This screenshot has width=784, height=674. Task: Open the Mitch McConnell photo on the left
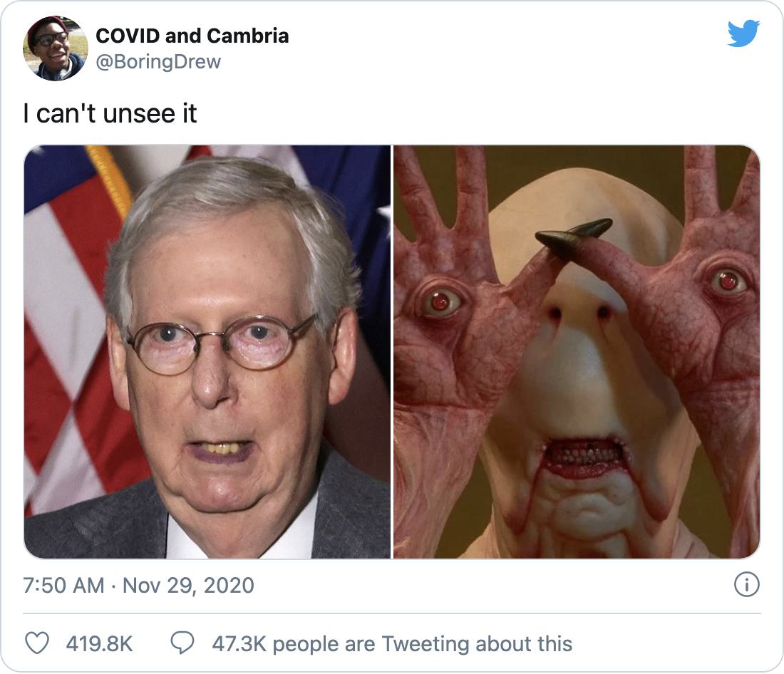pos(207,351)
